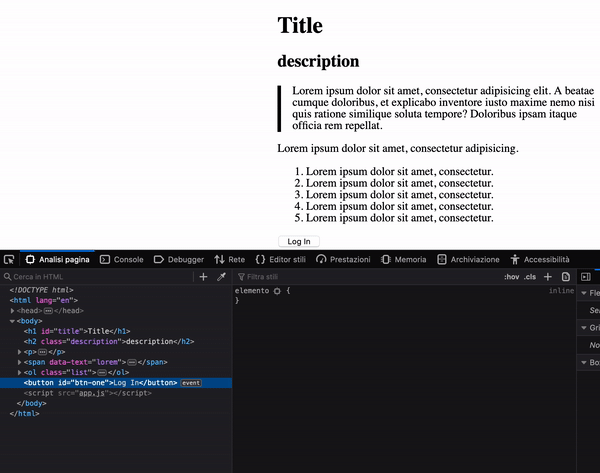600x473 pixels.
Task: Click the ellipsis badge inside p node
Action: click(x=42, y=352)
